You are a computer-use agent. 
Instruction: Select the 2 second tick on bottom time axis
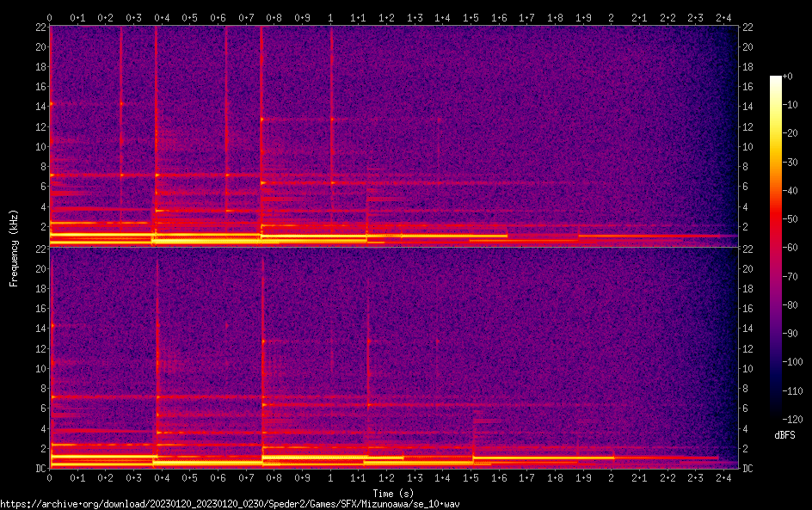pyautogui.click(x=611, y=477)
